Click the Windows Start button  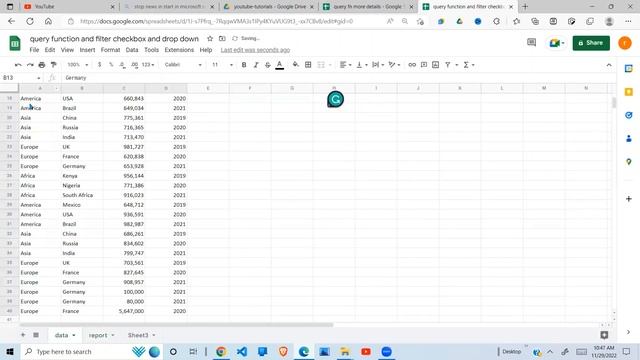[10, 351]
